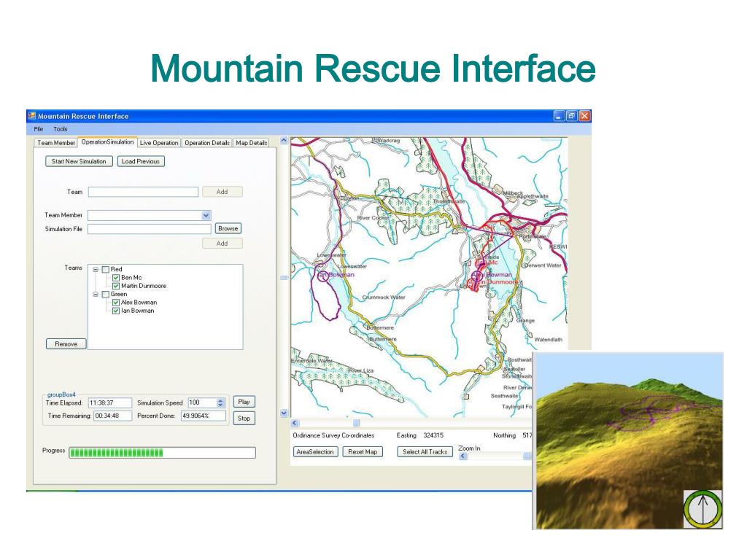This screenshot has height=560, width=747.
Task: Click in the Team name input field
Action: click(x=143, y=192)
